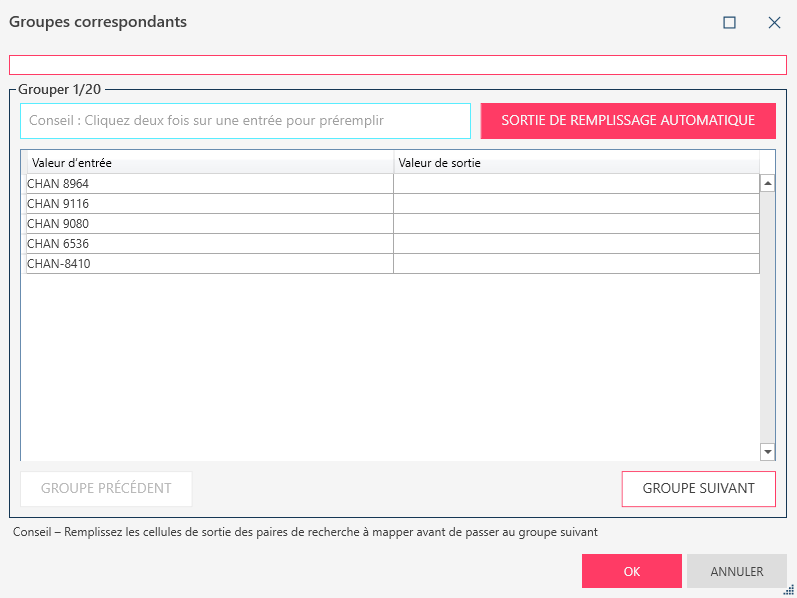The height and width of the screenshot is (598, 797).
Task: Click output cell for CHAN 8964
Action: point(576,184)
